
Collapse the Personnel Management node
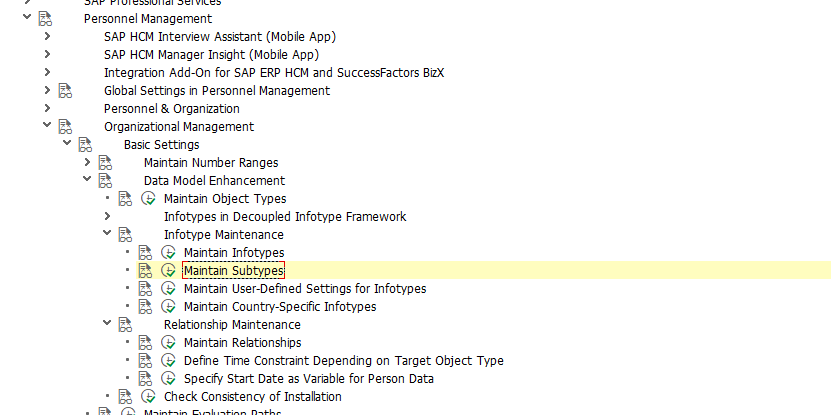27,18
